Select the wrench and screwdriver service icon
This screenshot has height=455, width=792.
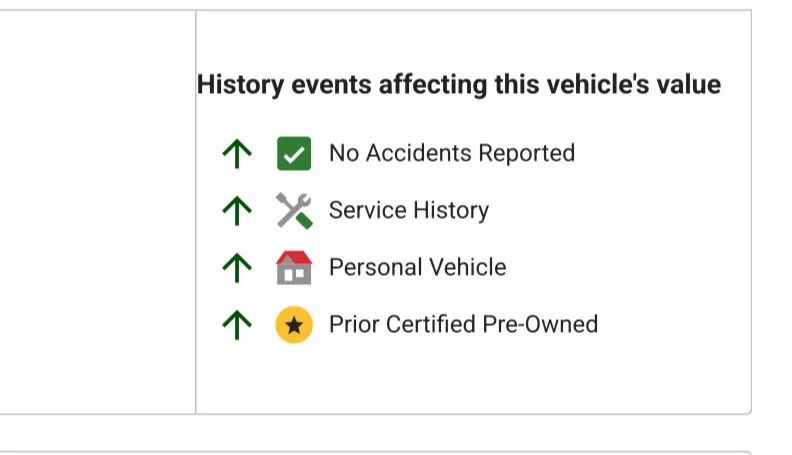(x=294, y=210)
